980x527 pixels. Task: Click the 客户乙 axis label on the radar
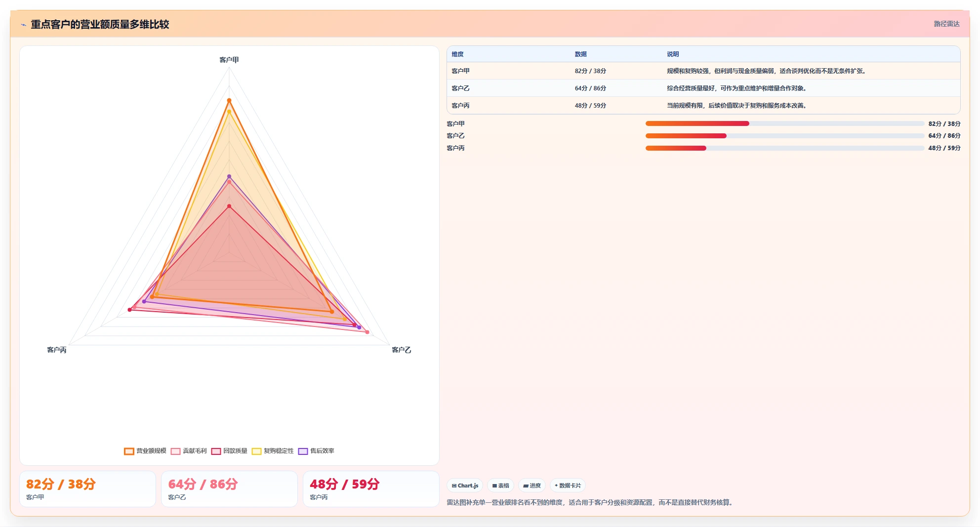pyautogui.click(x=401, y=350)
